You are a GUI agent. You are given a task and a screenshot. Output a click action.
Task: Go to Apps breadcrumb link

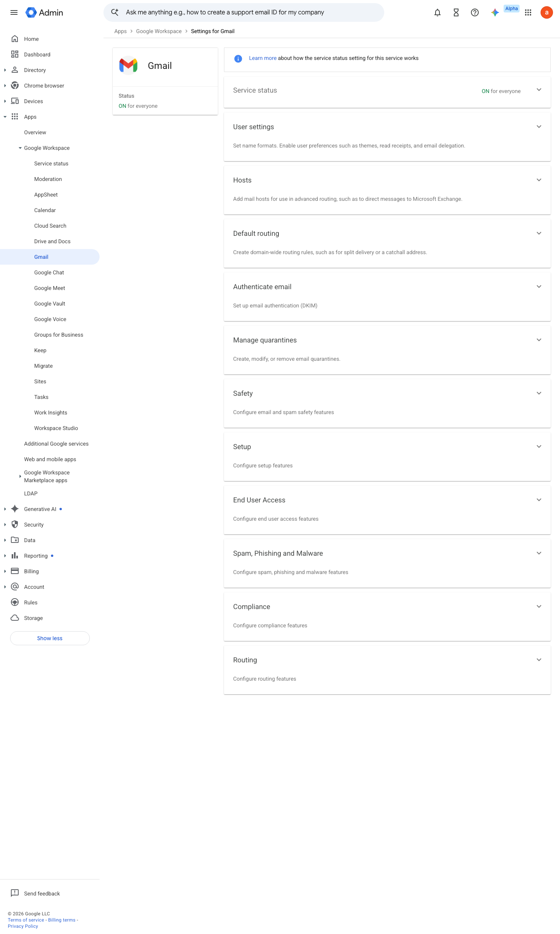(121, 31)
